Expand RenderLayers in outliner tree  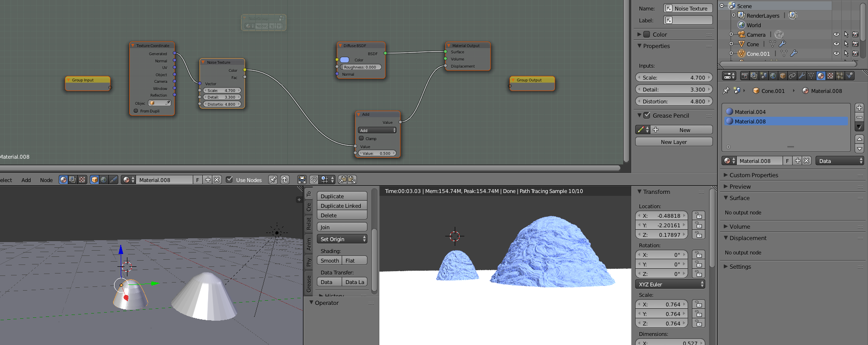point(733,15)
